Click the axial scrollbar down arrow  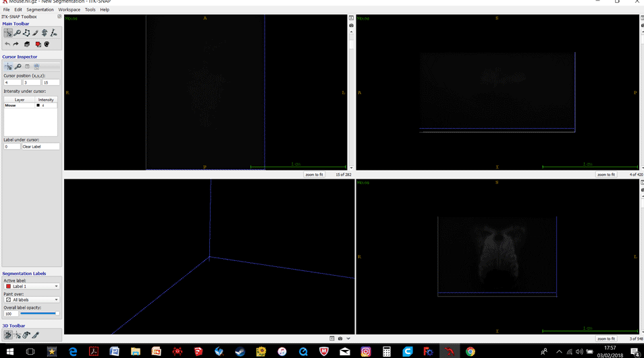pos(351,168)
